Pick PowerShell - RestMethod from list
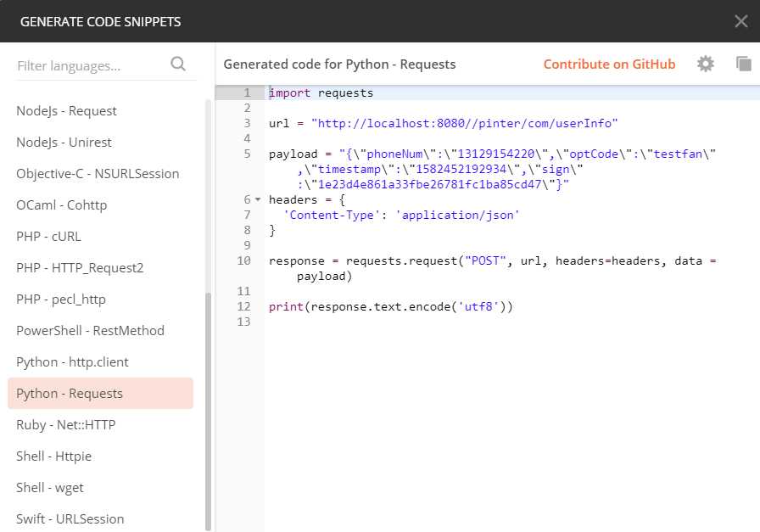The image size is (760, 532). tap(90, 331)
